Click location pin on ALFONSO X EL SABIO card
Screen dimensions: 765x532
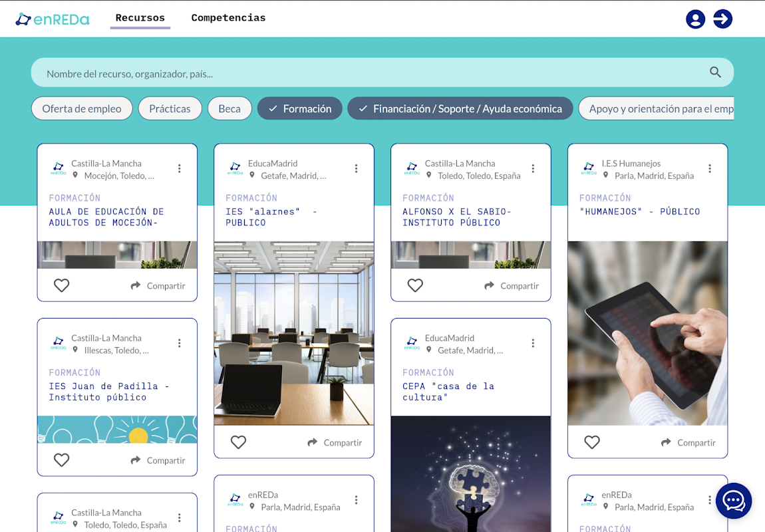[428, 175]
